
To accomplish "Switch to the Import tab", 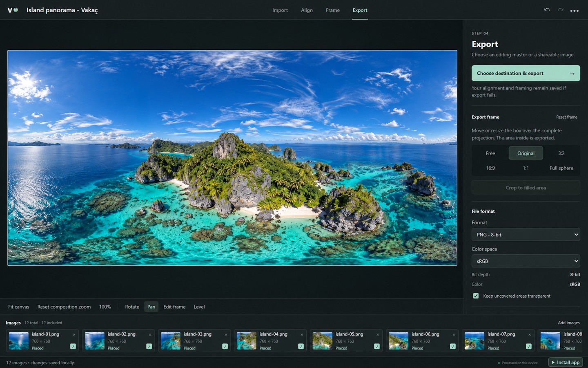I will 280,10.
